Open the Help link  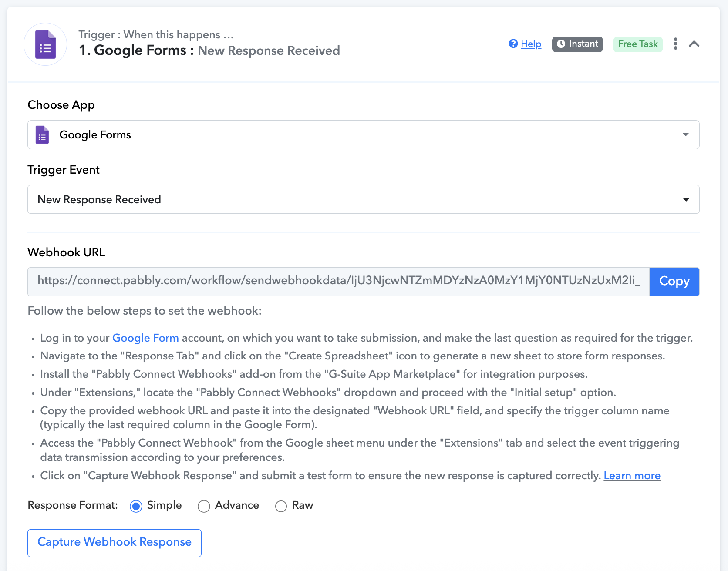[x=531, y=44]
